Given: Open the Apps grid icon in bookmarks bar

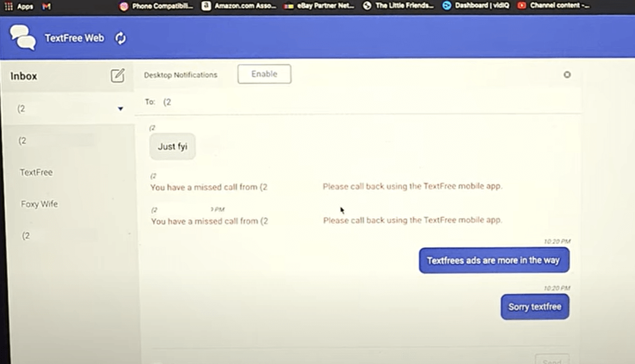Looking at the screenshot, I should [x=8, y=6].
